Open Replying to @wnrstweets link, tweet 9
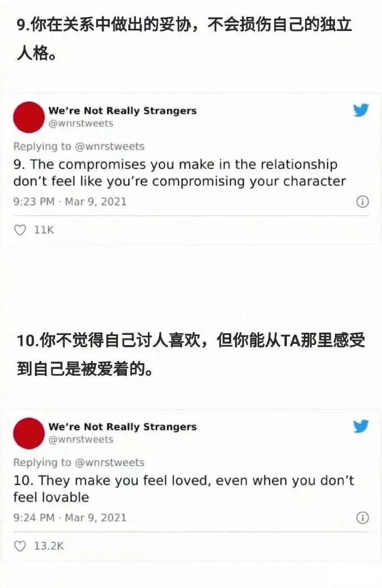This screenshot has height=588, width=382. coord(79,146)
